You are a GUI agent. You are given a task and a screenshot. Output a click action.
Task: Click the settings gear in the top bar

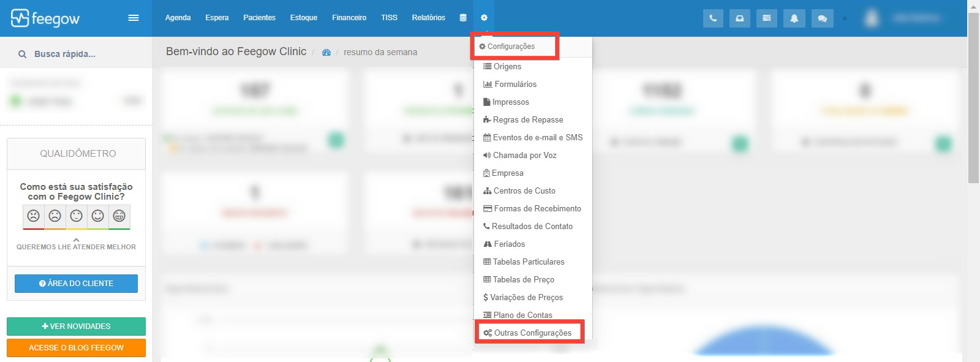(x=484, y=18)
